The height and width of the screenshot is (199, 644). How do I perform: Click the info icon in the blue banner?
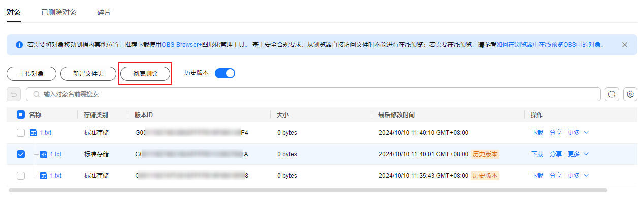coord(19,45)
